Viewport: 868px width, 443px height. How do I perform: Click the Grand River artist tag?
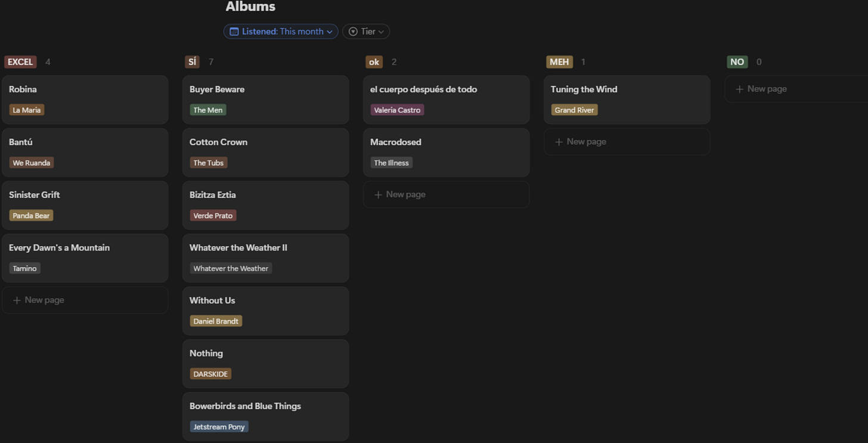point(574,110)
